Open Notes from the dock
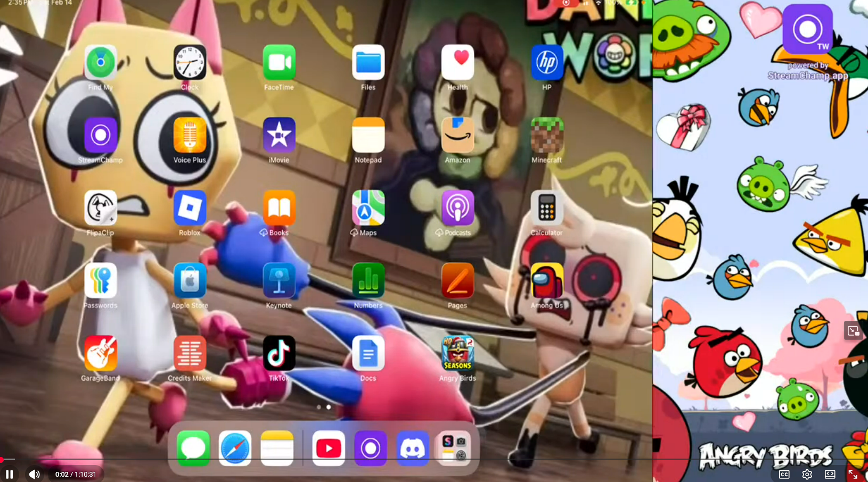Screen dimensions: 868x482 (277, 448)
